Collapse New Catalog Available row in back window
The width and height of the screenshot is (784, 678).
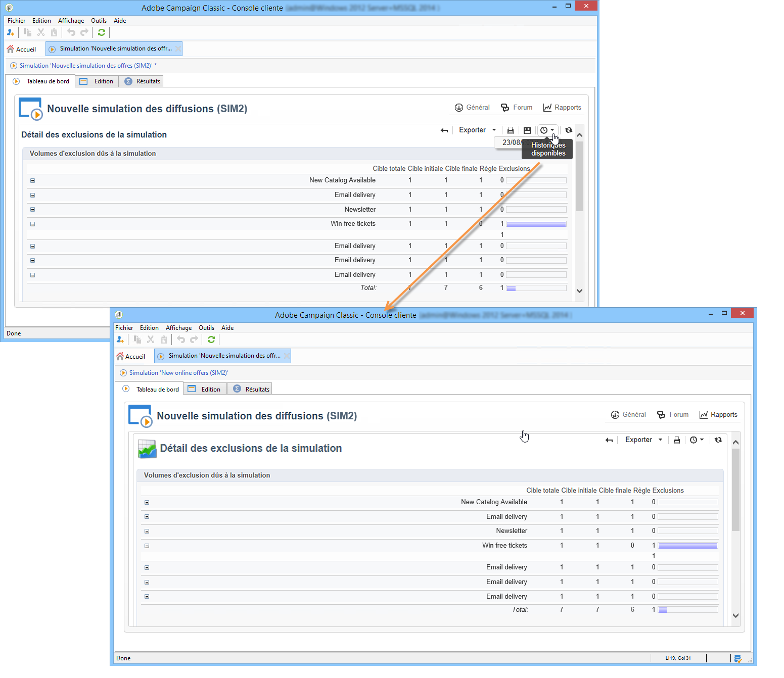pyautogui.click(x=33, y=180)
